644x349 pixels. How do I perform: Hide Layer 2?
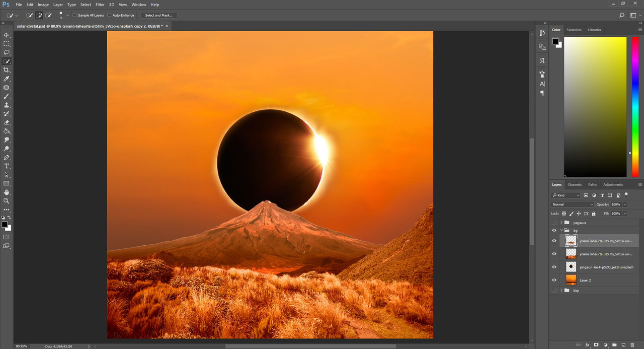coord(554,280)
